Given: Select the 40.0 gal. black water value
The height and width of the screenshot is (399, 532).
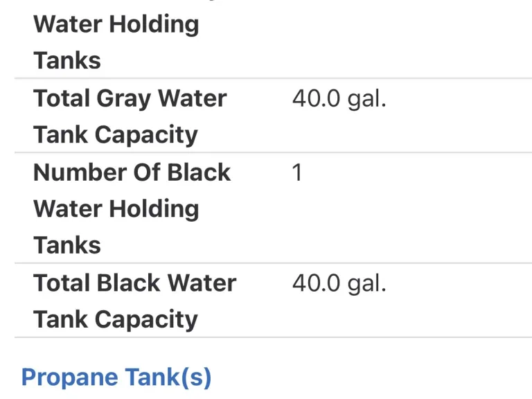Looking at the screenshot, I should [339, 283].
